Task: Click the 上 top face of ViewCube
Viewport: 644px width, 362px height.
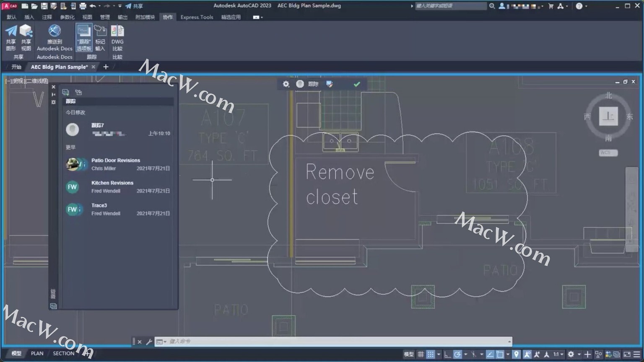Action: pyautogui.click(x=608, y=116)
